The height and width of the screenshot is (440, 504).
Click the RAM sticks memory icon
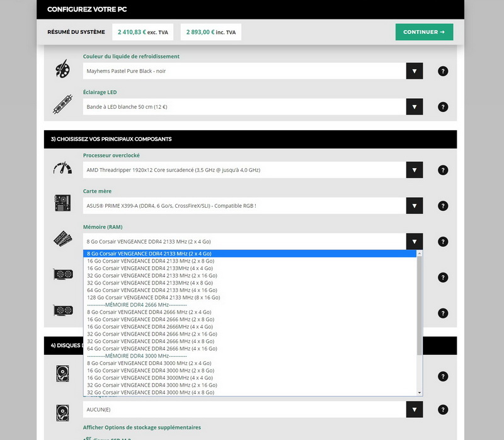tap(62, 239)
